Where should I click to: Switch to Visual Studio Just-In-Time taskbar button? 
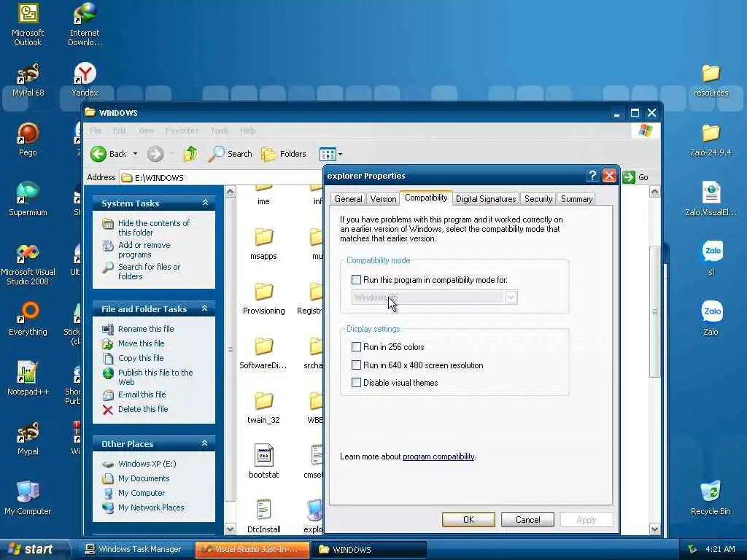click(x=252, y=549)
